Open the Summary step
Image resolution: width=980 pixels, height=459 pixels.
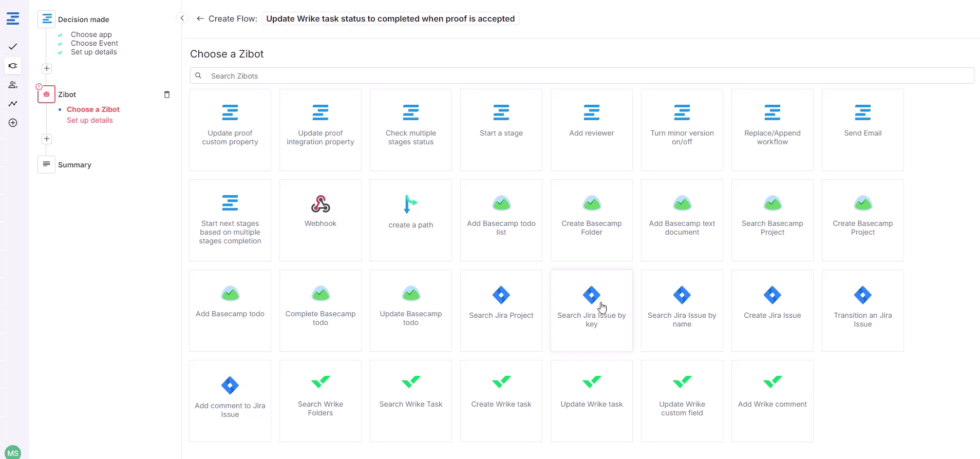74,165
